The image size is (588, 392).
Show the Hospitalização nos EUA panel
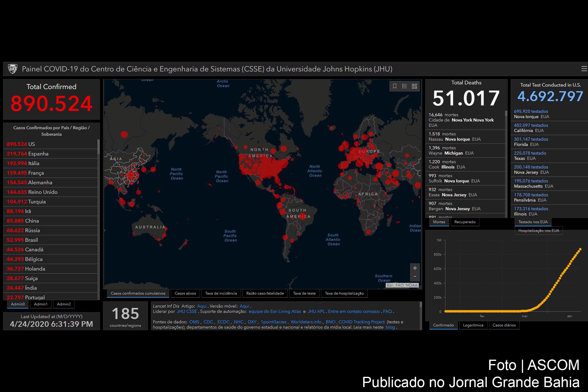[539, 231]
